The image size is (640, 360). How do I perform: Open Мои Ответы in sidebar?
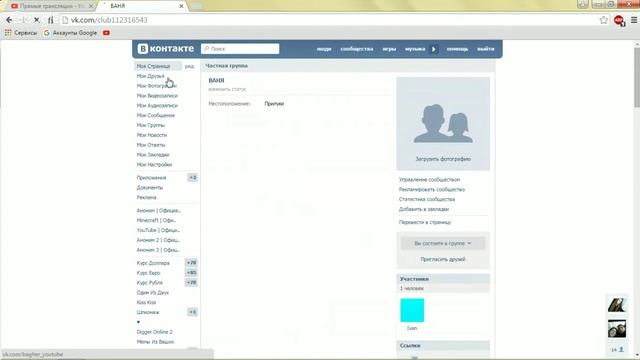tap(151, 145)
